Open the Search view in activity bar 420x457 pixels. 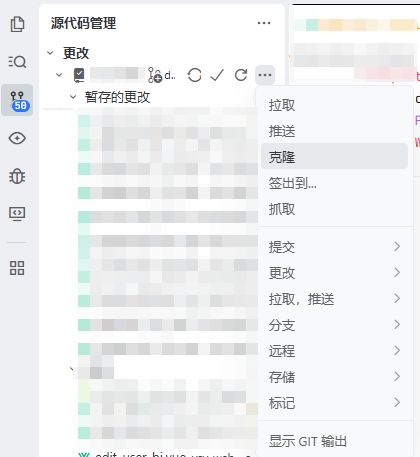coord(17,62)
